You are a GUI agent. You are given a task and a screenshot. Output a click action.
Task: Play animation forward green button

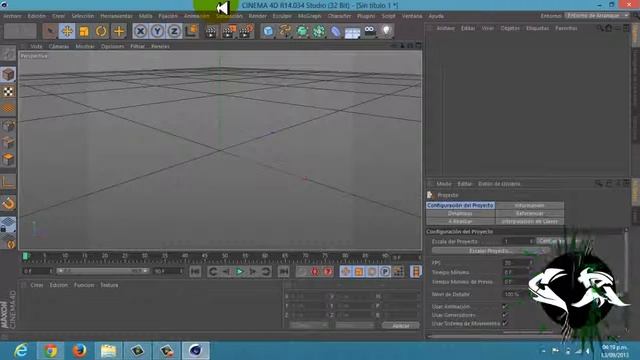point(240,271)
